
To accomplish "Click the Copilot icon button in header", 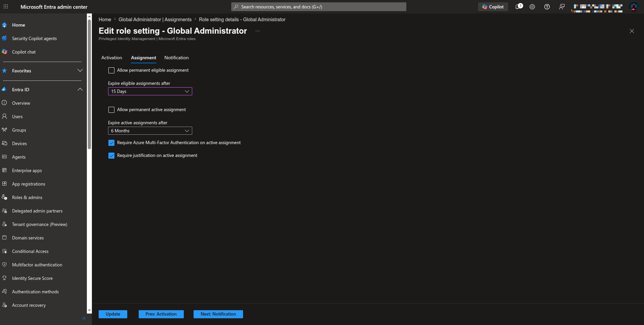I will click(493, 7).
